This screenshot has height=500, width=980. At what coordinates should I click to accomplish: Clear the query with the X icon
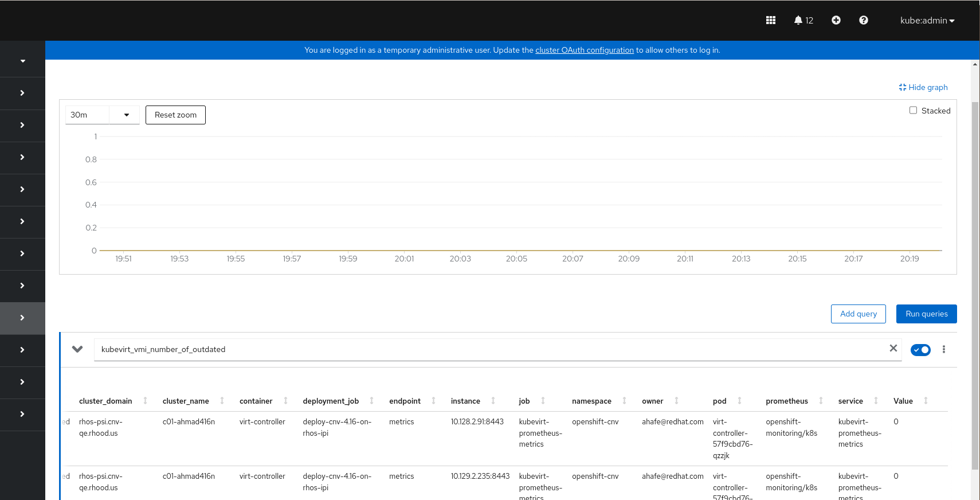click(893, 348)
